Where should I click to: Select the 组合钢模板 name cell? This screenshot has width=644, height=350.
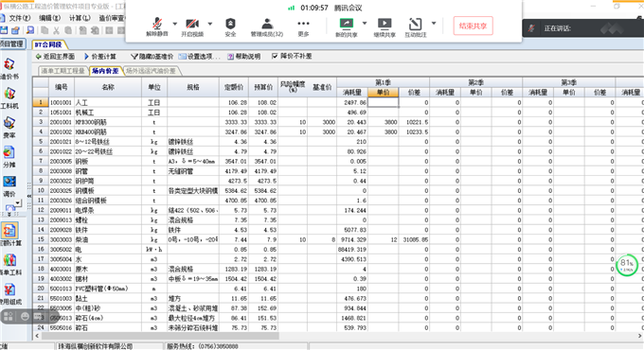(x=108, y=201)
